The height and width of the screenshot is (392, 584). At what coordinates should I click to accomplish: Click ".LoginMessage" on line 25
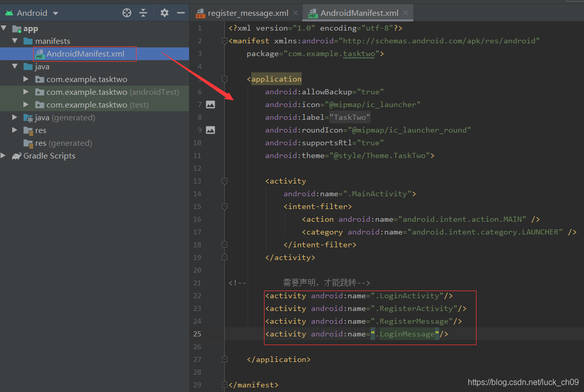[405, 334]
